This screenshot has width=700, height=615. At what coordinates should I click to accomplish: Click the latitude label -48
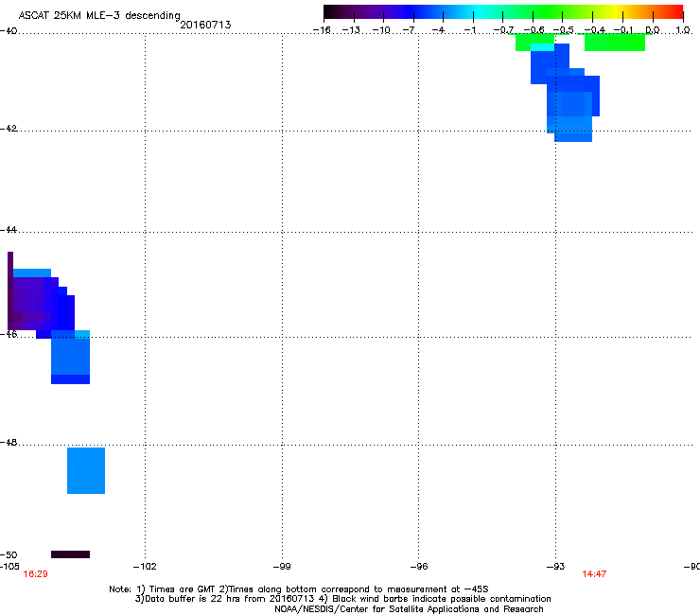point(9,442)
